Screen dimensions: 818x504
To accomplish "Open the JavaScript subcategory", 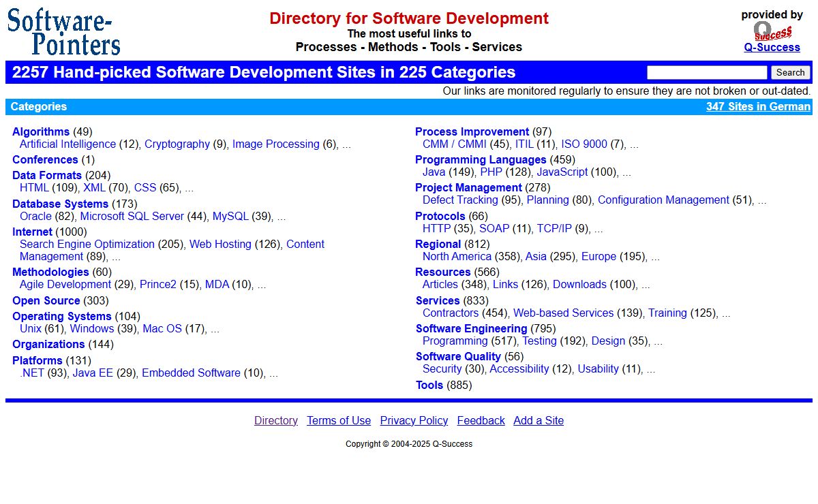I will [562, 172].
